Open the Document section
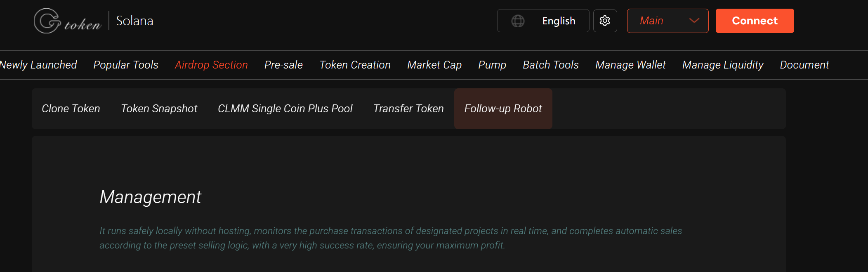 804,65
